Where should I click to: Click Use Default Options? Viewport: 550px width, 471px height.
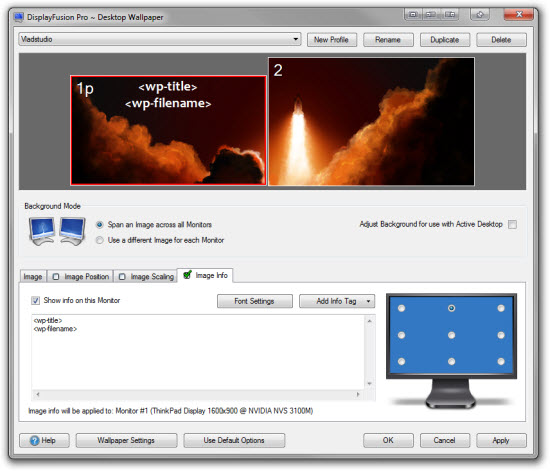(x=234, y=440)
